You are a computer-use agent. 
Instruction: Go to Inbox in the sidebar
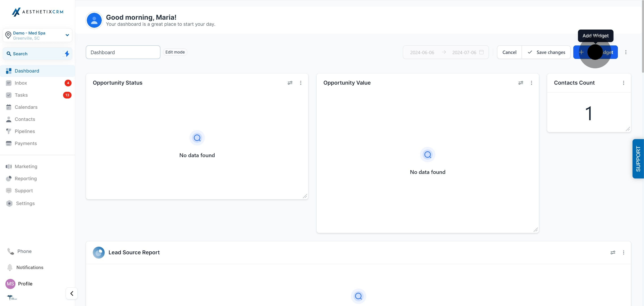tap(21, 83)
